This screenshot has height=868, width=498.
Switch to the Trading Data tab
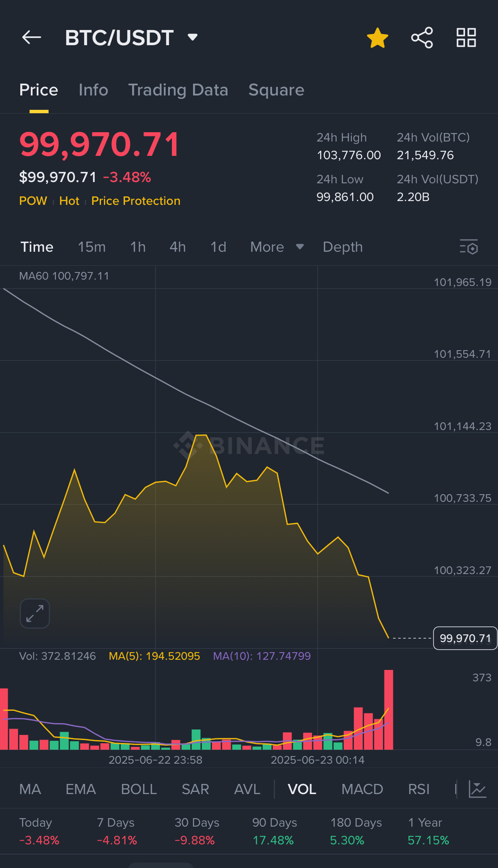pos(178,90)
